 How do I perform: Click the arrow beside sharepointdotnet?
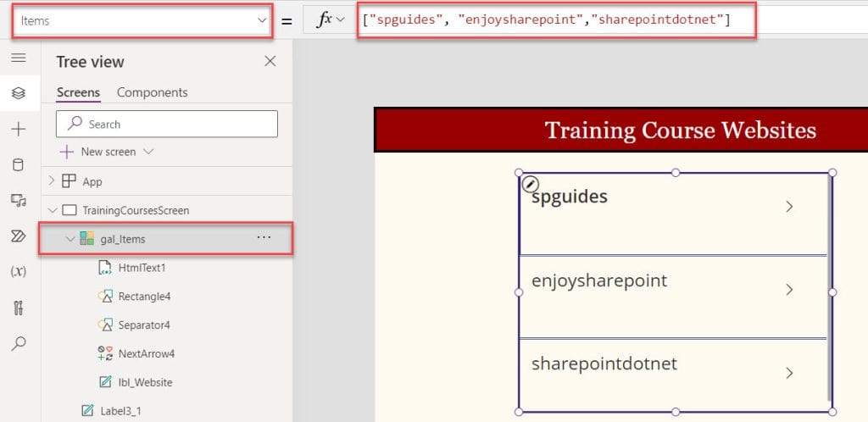789,373
